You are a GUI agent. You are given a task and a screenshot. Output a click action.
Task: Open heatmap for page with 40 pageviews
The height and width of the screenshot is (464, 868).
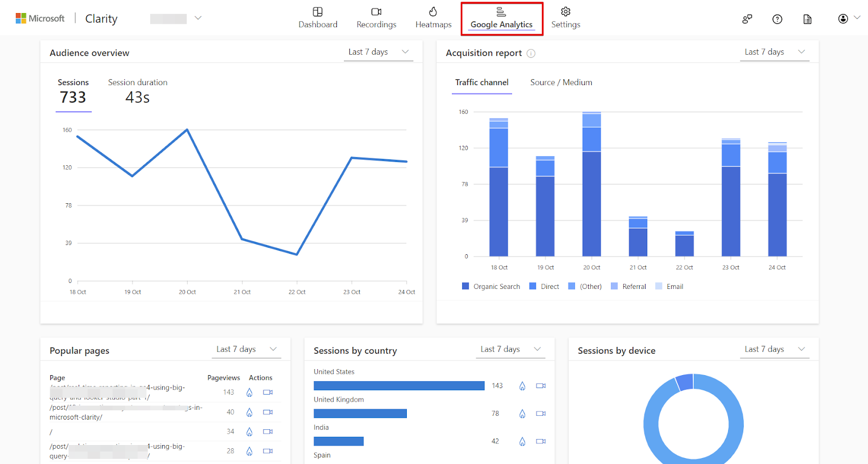click(x=250, y=413)
